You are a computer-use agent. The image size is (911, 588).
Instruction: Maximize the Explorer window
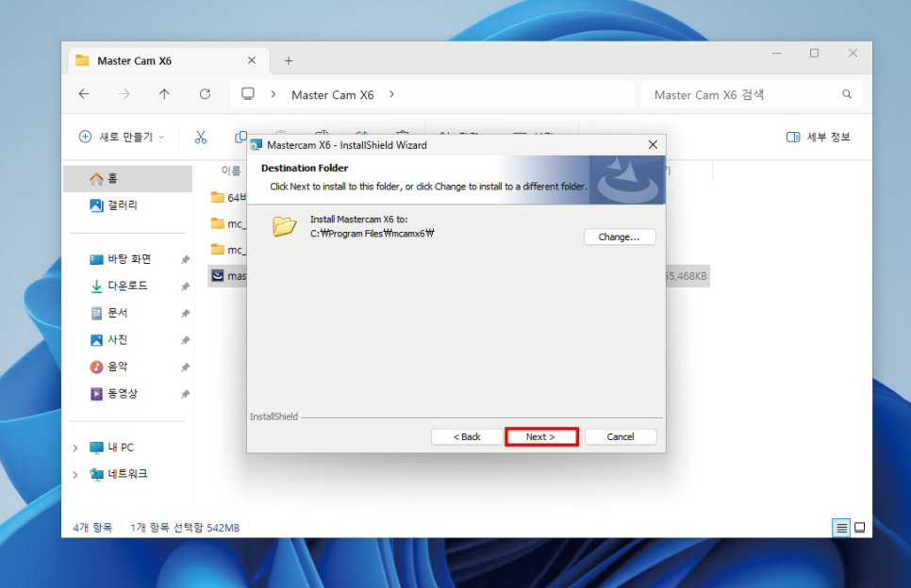pos(815,53)
